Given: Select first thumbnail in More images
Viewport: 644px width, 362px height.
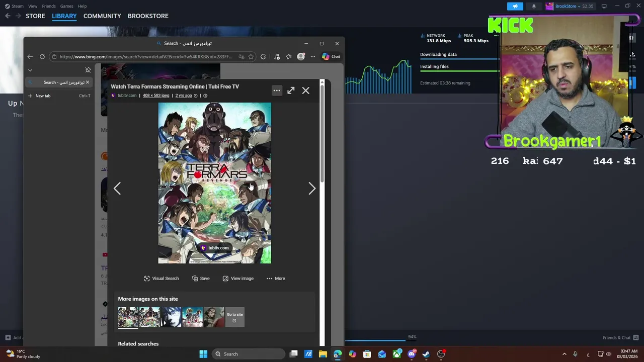Looking at the screenshot, I should (x=128, y=317).
